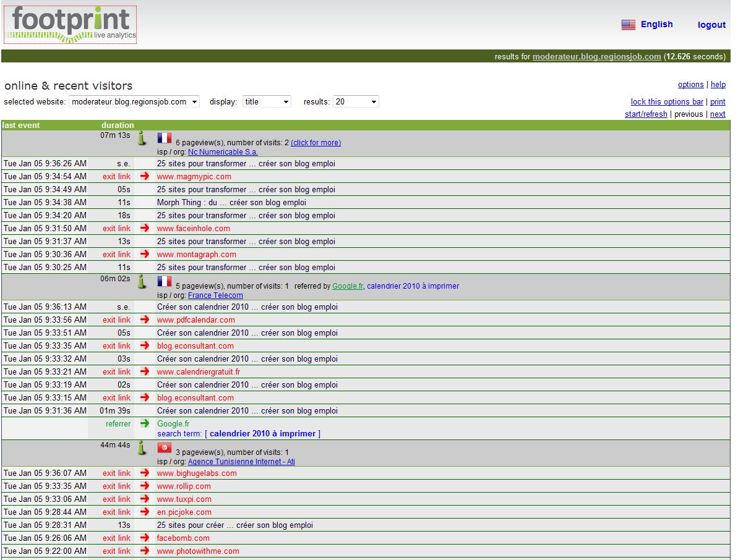
Task: Open www.faceinhole.com exit link
Action: coord(194,228)
